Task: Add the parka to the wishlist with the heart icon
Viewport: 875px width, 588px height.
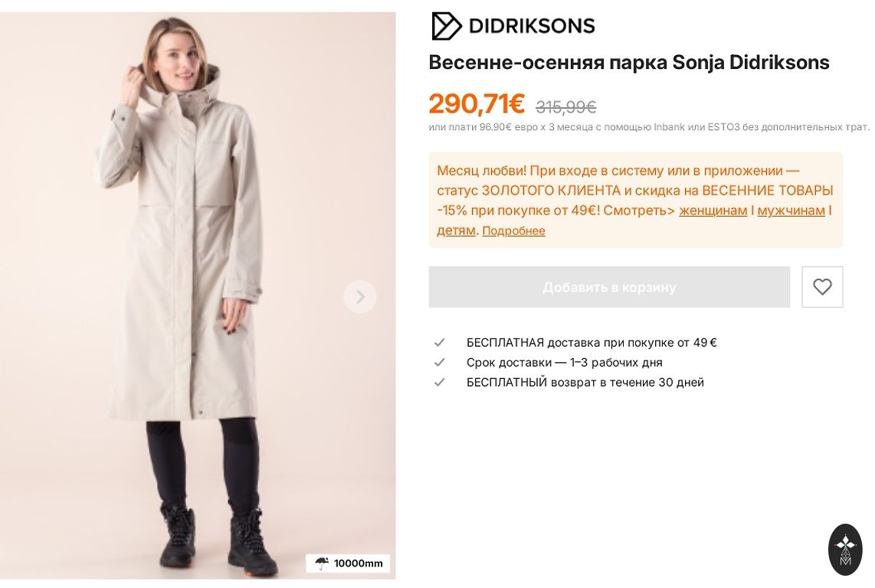Action: [x=822, y=287]
